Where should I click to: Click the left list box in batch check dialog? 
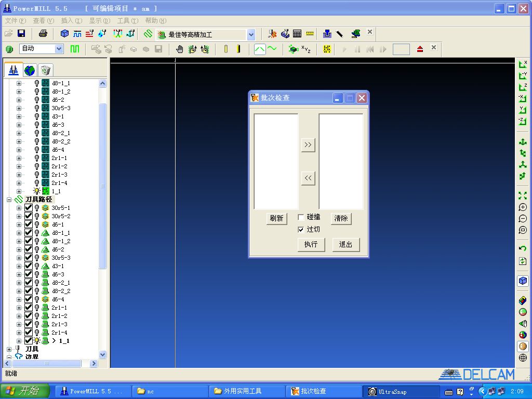tap(276, 162)
